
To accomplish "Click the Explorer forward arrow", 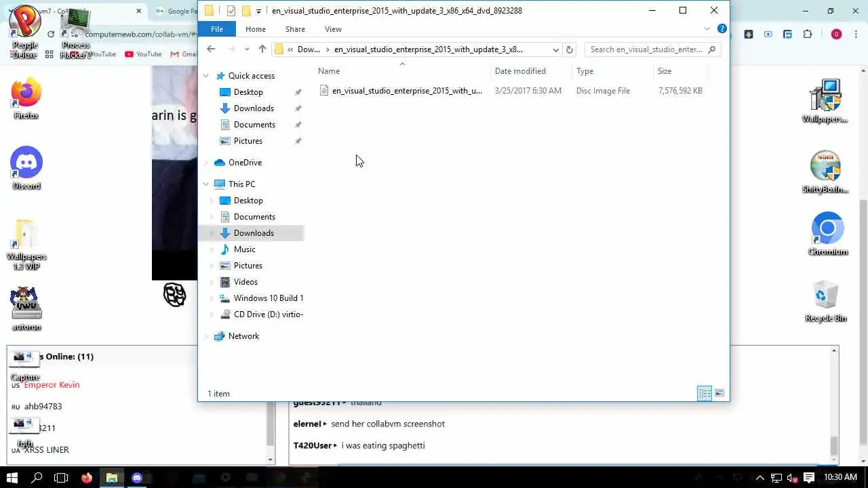I will [231, 49].
